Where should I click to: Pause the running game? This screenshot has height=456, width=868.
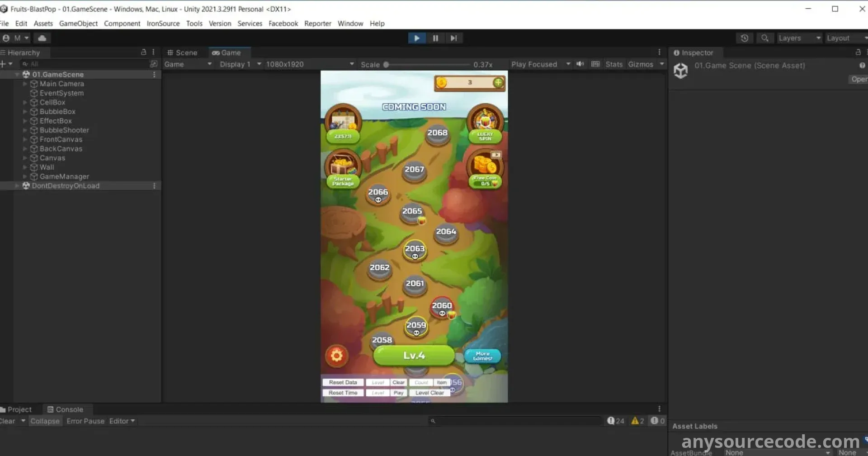[x=435, y=38]
